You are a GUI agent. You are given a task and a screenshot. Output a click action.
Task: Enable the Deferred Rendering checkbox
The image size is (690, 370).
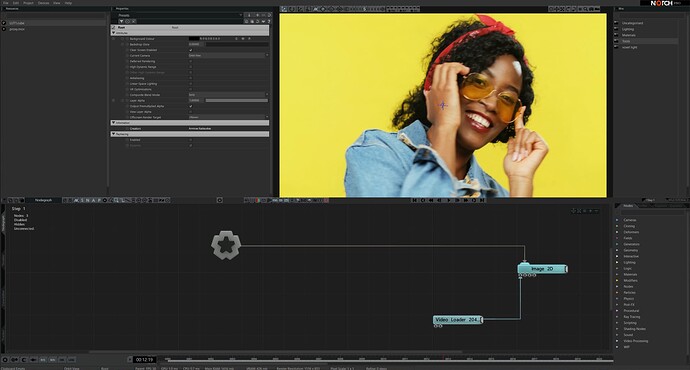pyautogui.click(x=191, y=61)
